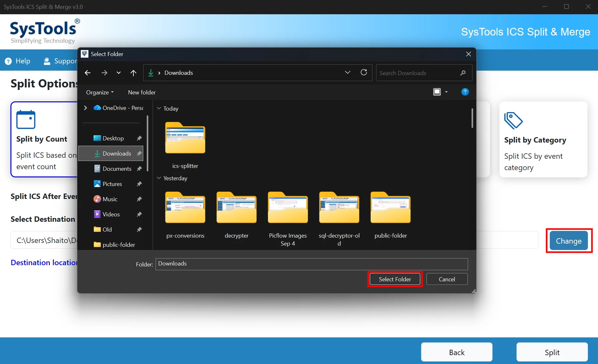Refresh the Downloads folder listing
The height and width of the screenshot is (364, 598).
tap(364, 73)
